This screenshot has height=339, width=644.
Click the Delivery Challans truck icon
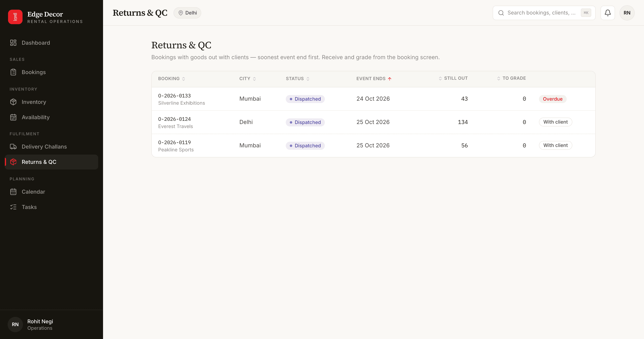(13, 147)
